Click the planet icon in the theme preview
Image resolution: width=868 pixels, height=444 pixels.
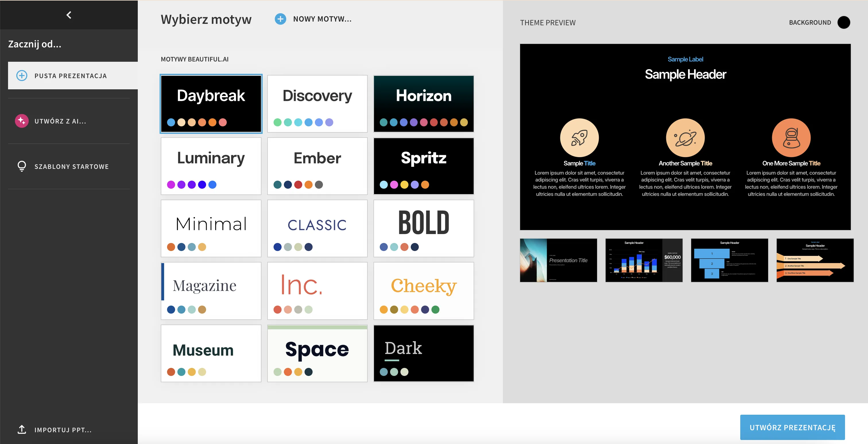click(685, 138)
